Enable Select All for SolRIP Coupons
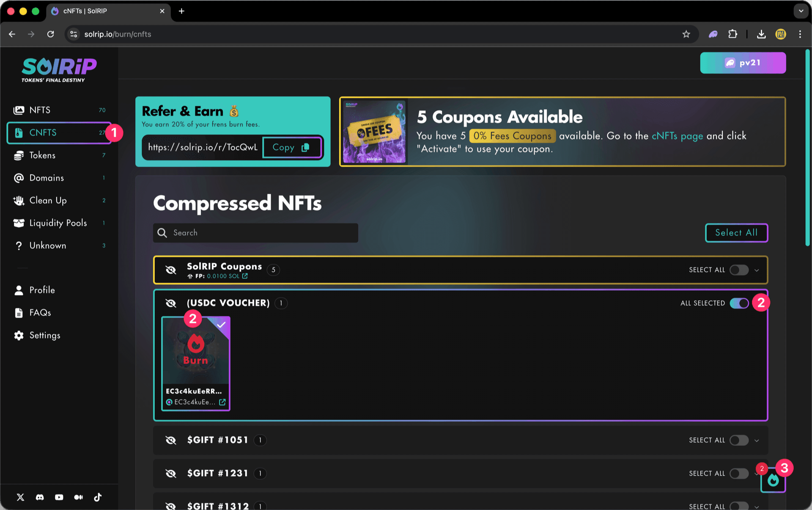812x510 pixels. click(739, 270)
